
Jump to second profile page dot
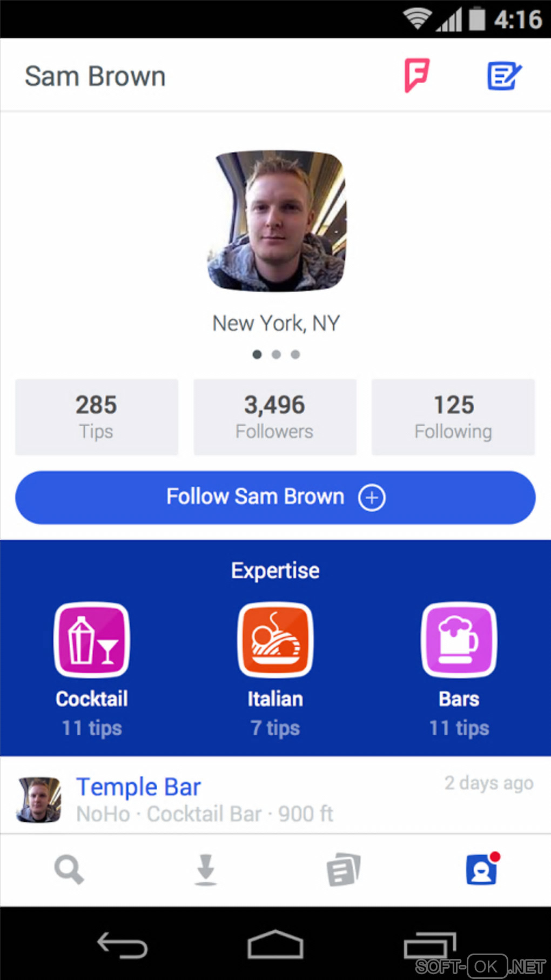click(x=276, y=354)
